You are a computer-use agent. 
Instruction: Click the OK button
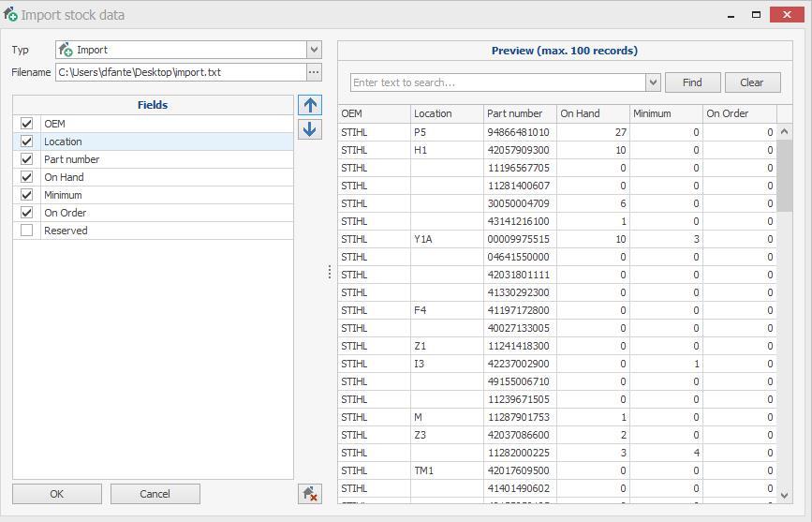pos(57,494)
